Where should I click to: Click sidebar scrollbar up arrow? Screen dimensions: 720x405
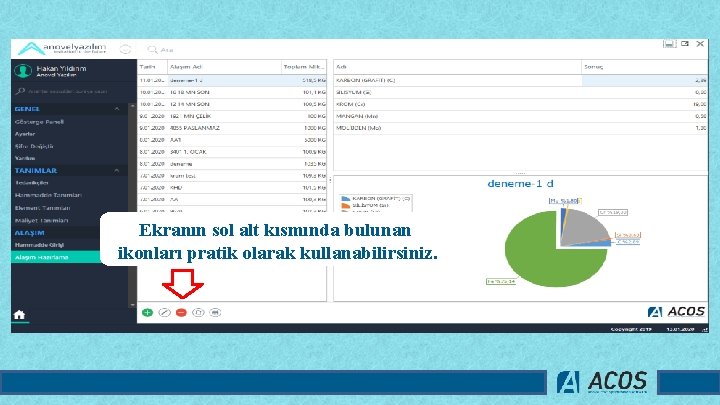(132, 106)
